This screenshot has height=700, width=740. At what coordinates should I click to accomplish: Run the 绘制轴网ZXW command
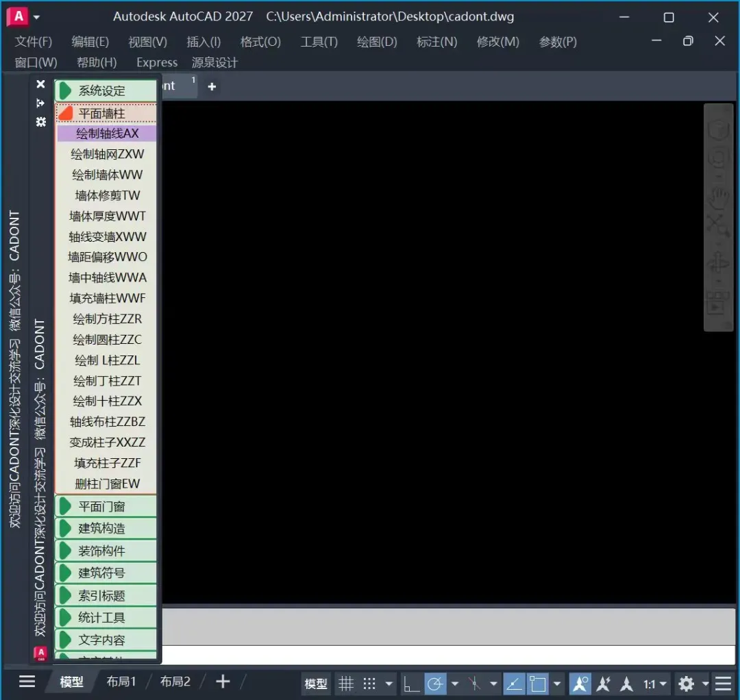[x=107, y=154]
